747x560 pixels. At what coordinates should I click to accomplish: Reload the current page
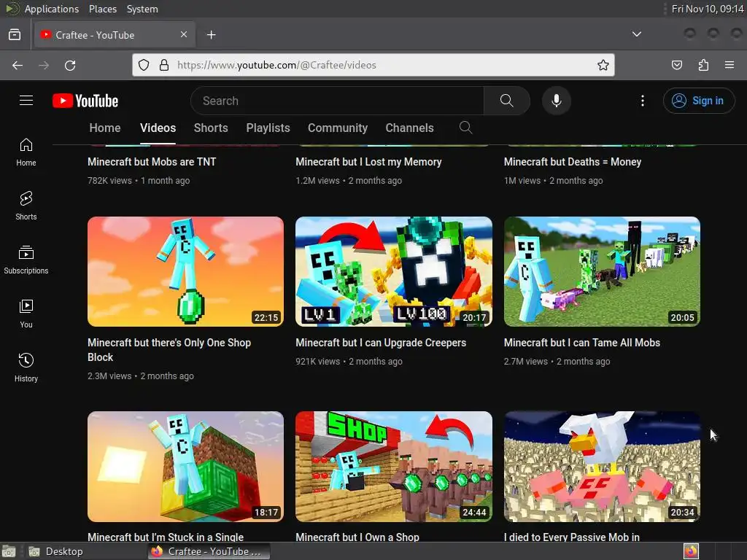[70, 65]
